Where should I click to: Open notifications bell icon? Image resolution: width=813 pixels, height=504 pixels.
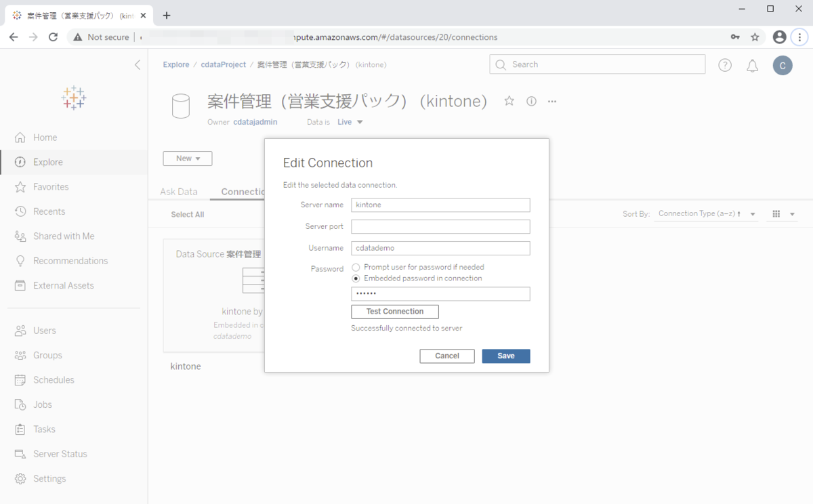tap(752, 66)
